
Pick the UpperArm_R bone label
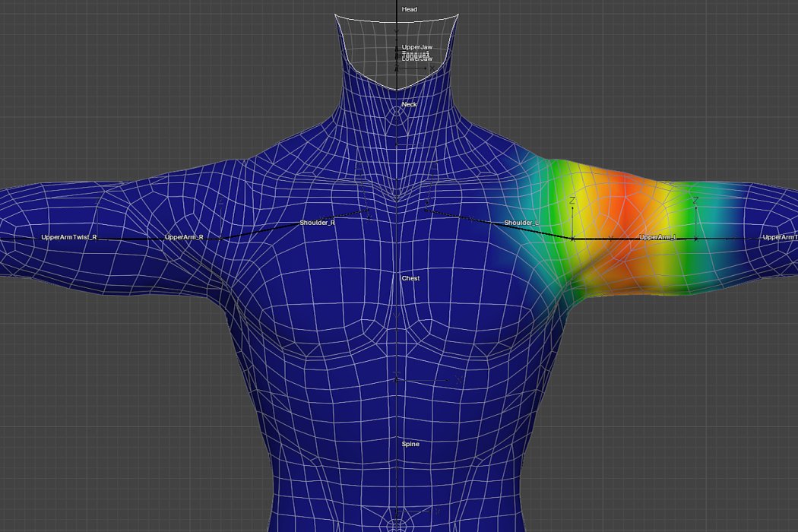tap(184, 237)
